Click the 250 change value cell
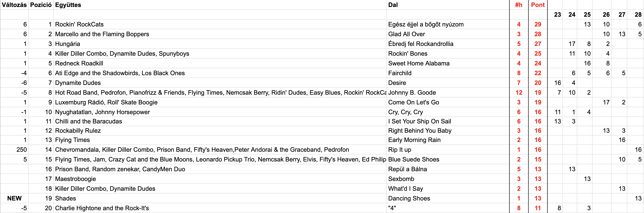Image resolution: width=644 pixels, height=213 pixels. point(22,150)
